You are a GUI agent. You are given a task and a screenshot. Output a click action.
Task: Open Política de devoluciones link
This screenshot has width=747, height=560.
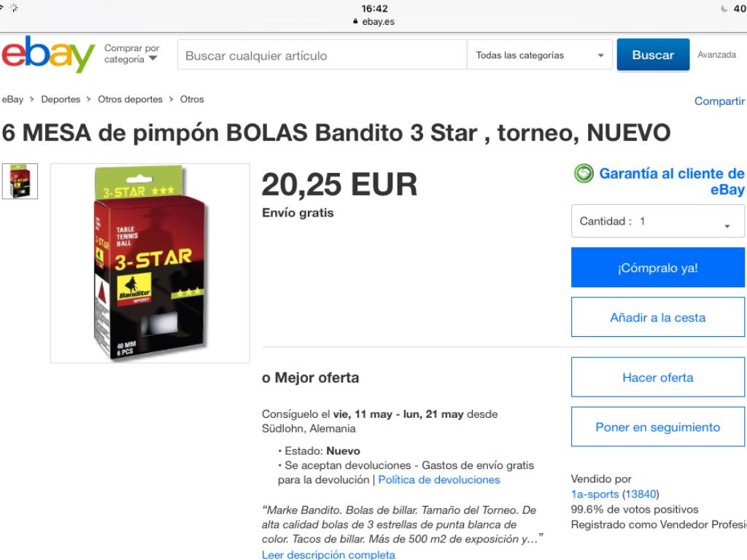(x=438, y=480)
